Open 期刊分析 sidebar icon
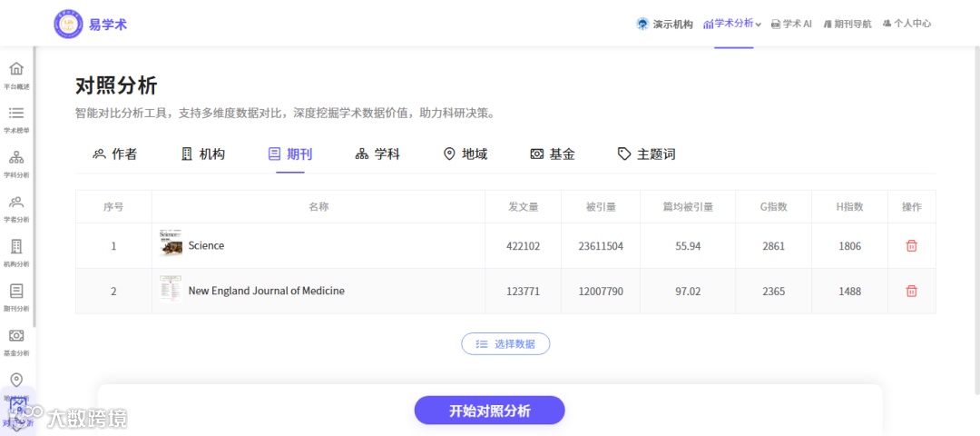The height and width of the screenshot is (436, 980). 17,291
